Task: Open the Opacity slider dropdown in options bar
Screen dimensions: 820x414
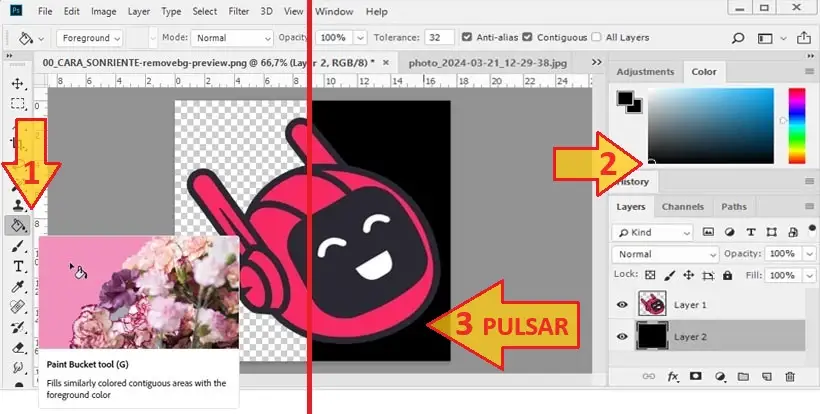Action: coord(360,38)
